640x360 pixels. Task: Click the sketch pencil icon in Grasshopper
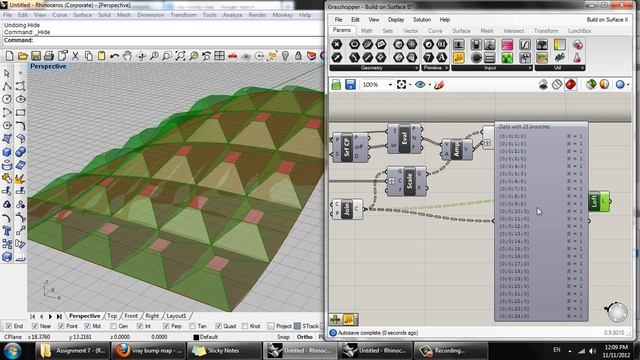[x=439, y=84]
